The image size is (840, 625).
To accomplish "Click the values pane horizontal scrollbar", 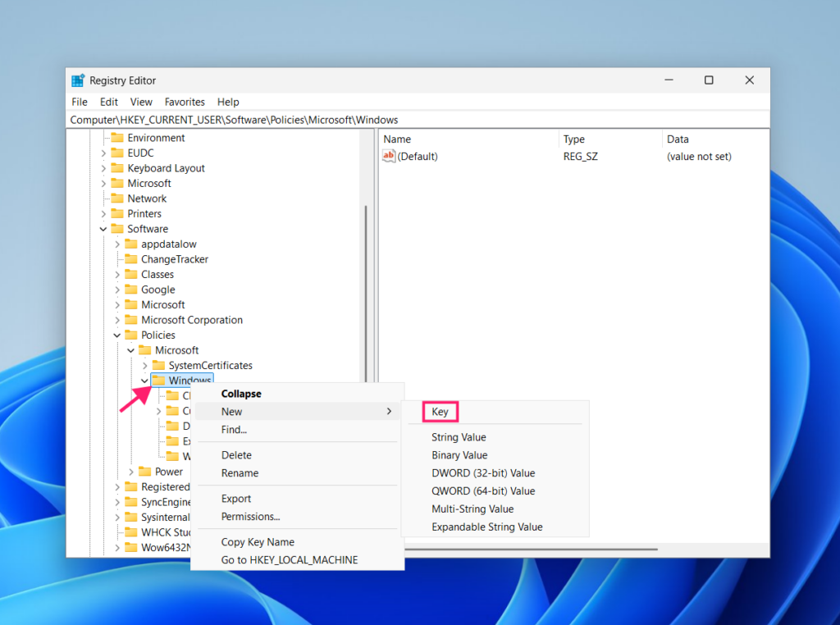I will click(x=531, y=549).
